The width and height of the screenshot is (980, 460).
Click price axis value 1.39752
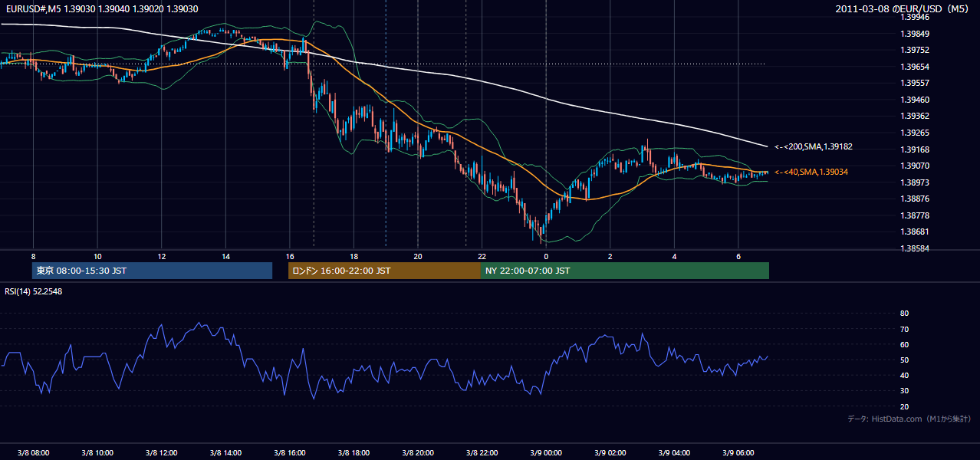click(915, 50)
